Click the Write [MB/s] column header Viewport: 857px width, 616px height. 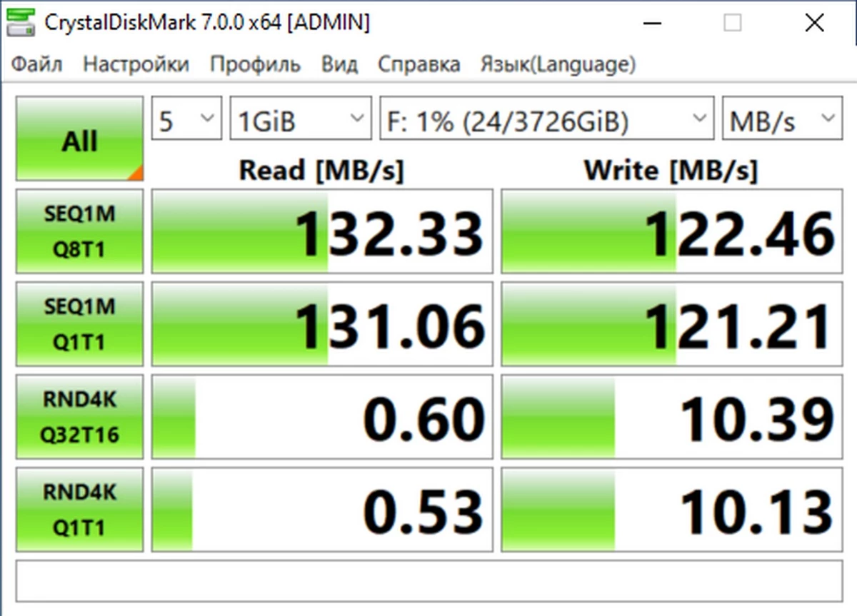671,170
